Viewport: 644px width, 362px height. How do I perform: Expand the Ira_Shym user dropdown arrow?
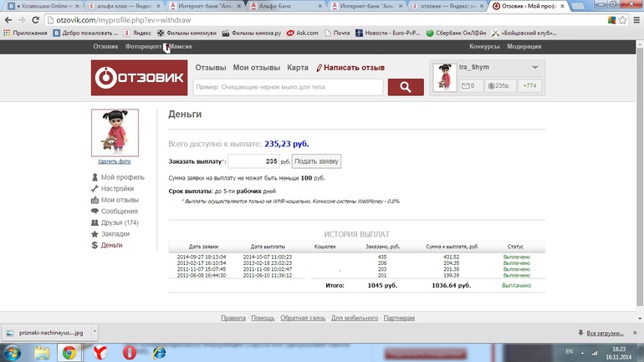534,68
